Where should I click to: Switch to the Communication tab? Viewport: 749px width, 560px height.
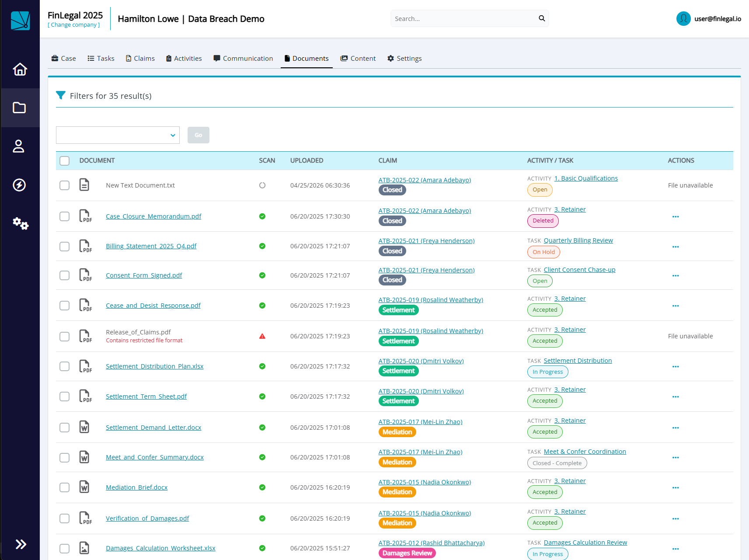pyautogui.click(x=243, y=59)
